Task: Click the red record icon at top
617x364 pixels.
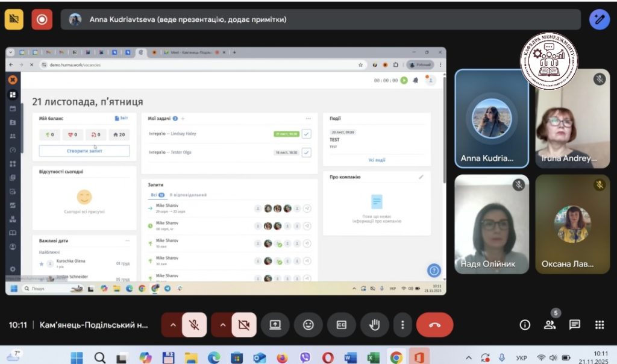Action: click(x=42, y=19)
